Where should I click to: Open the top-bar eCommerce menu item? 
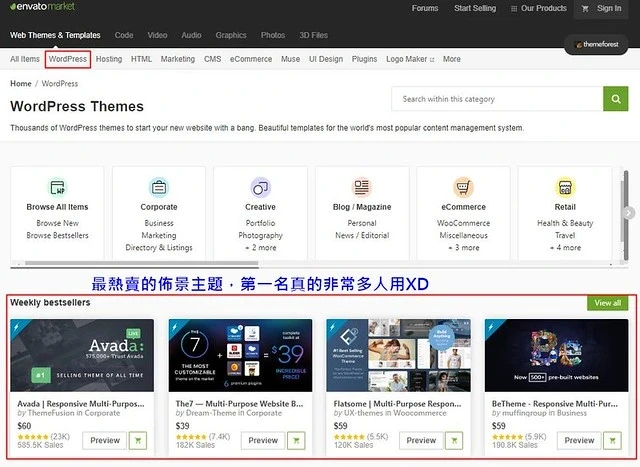[x=251, y=59]
